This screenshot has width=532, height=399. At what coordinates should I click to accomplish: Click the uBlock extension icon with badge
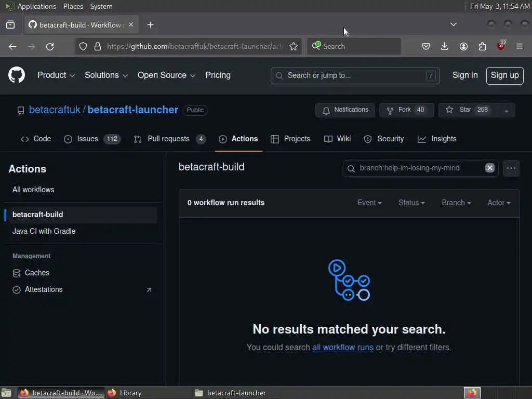(501, 46)
